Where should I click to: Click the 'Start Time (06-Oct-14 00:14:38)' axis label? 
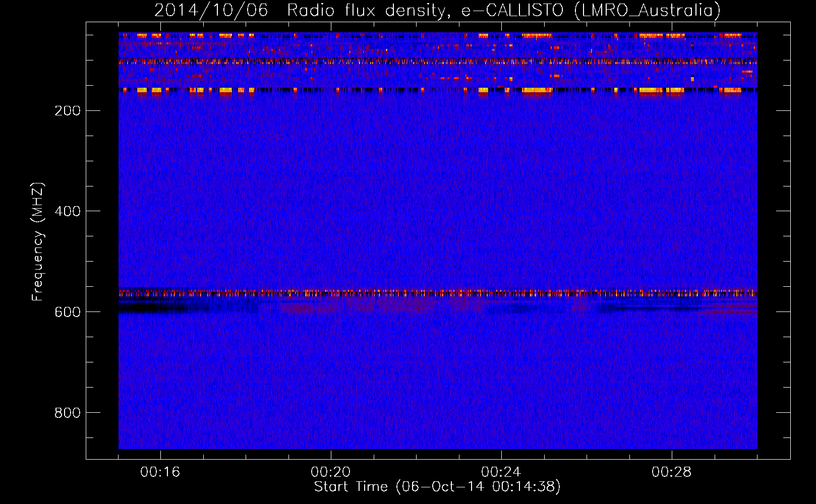(x=437, y=487)
